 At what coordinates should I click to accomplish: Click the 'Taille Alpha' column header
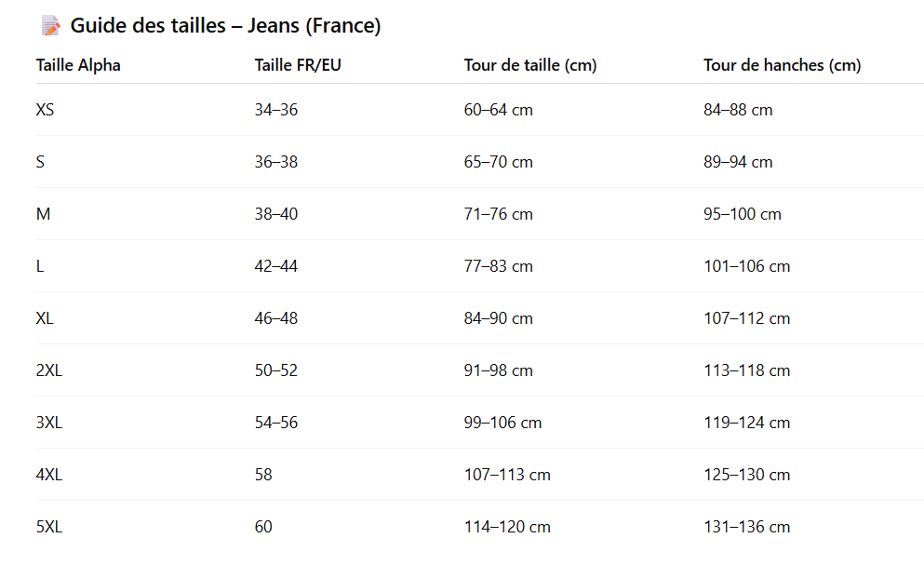tap(78, 65)
